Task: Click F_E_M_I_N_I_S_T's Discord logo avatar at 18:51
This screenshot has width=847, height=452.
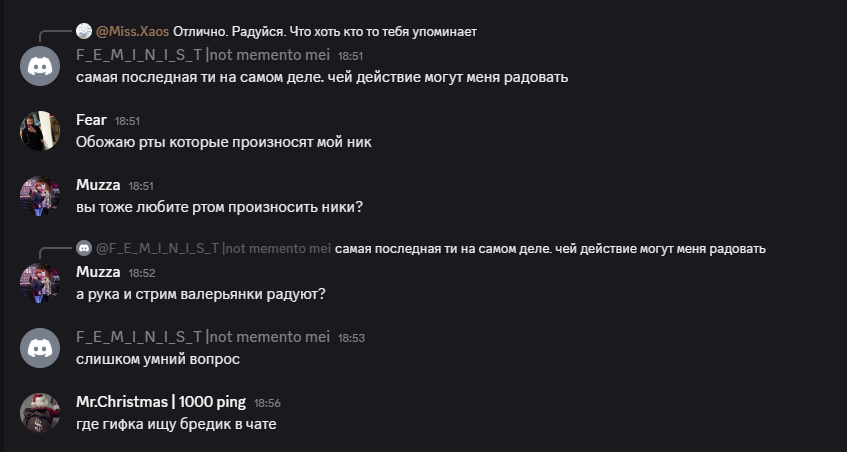Action: [x=40, y=66]
